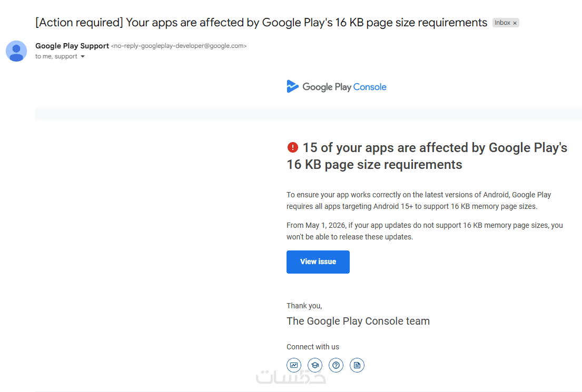Screen dimensions: 582x392
Task: Remove the Inbox label with its x
Action: (x=515, y=23)
